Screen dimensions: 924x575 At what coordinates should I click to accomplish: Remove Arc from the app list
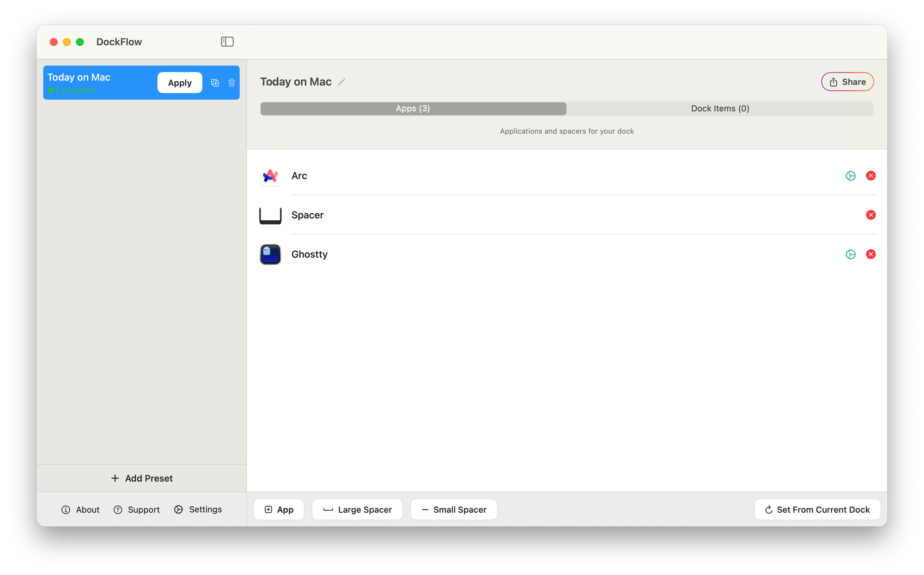[x=870, y=176]
